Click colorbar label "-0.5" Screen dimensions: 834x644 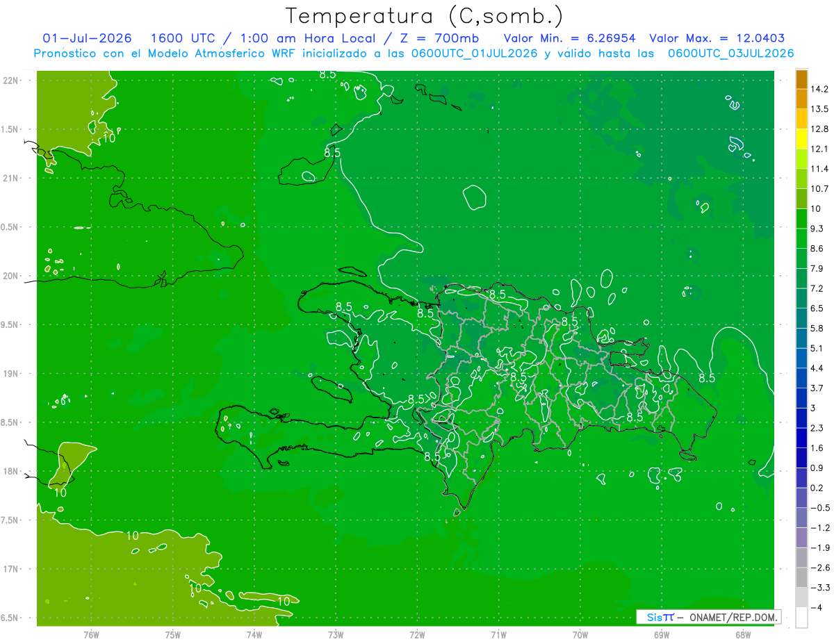pyautogui.click(x=819, y=508)
